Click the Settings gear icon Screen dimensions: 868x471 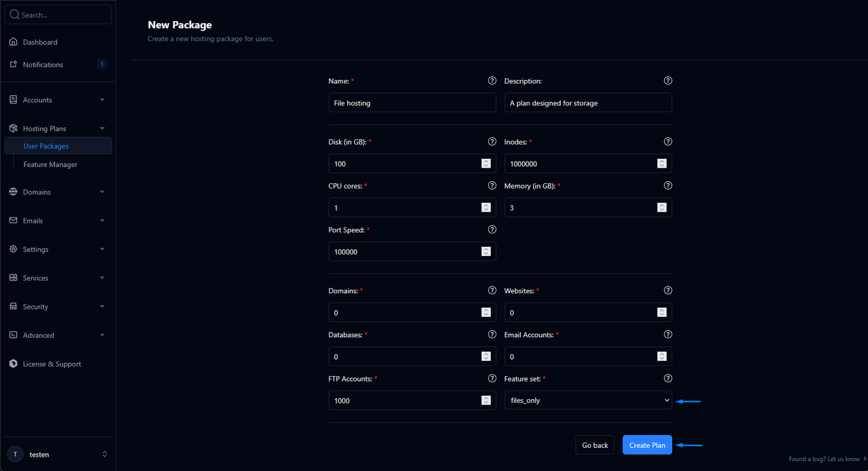point(14,249)
